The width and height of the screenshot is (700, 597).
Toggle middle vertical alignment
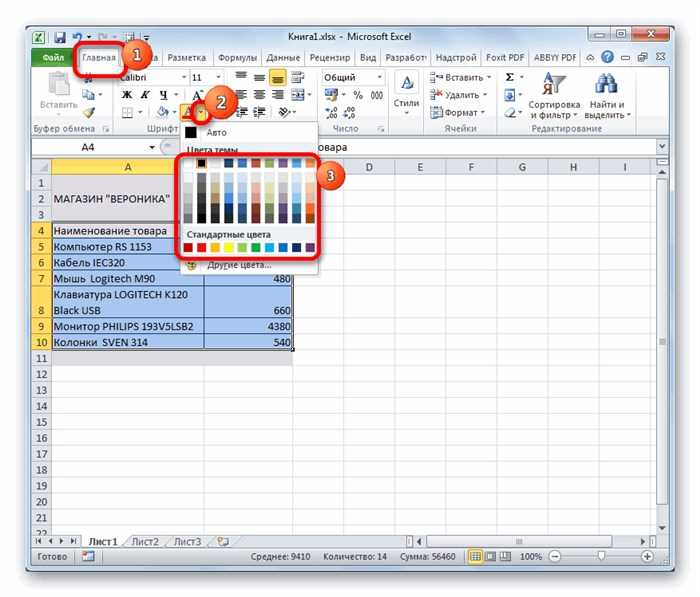[259, 78]
